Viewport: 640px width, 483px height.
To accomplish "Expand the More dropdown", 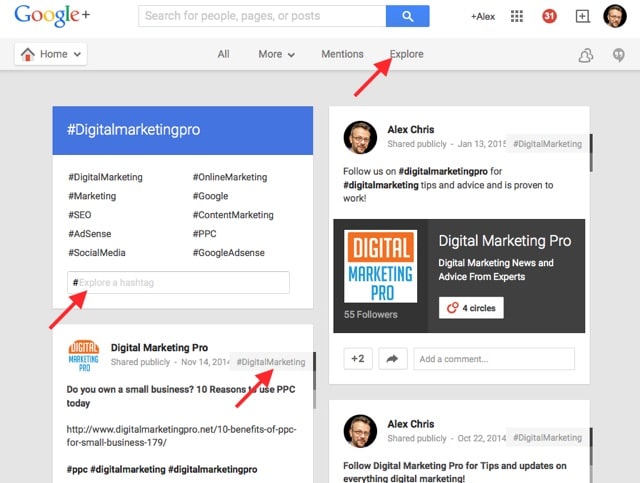I will (276, 54).
